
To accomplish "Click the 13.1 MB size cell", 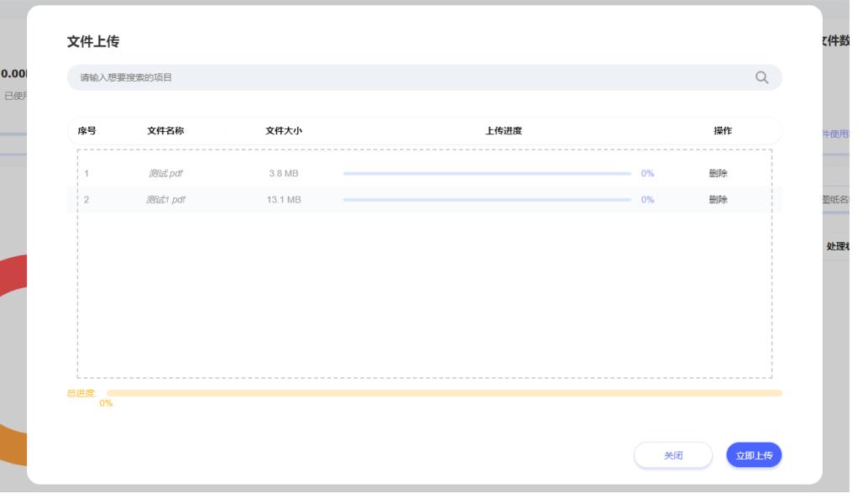I will (x=283, y=200).
